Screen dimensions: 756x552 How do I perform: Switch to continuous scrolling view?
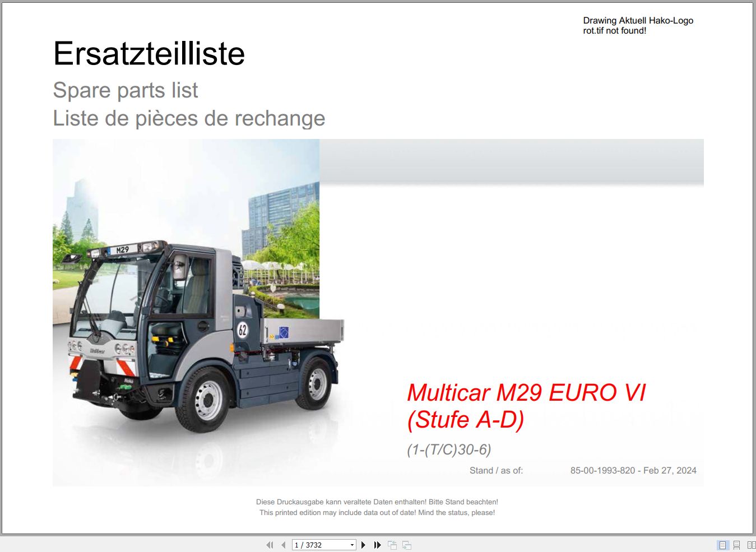click(736, 544)
